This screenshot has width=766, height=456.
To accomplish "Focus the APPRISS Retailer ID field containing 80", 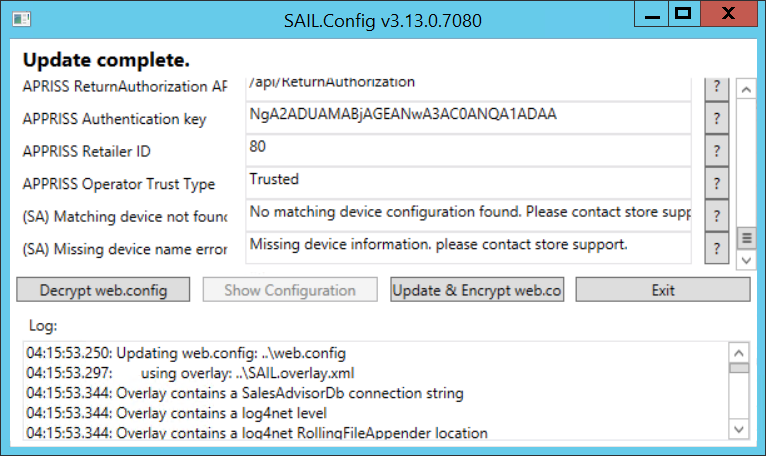I will coord(468,150).
